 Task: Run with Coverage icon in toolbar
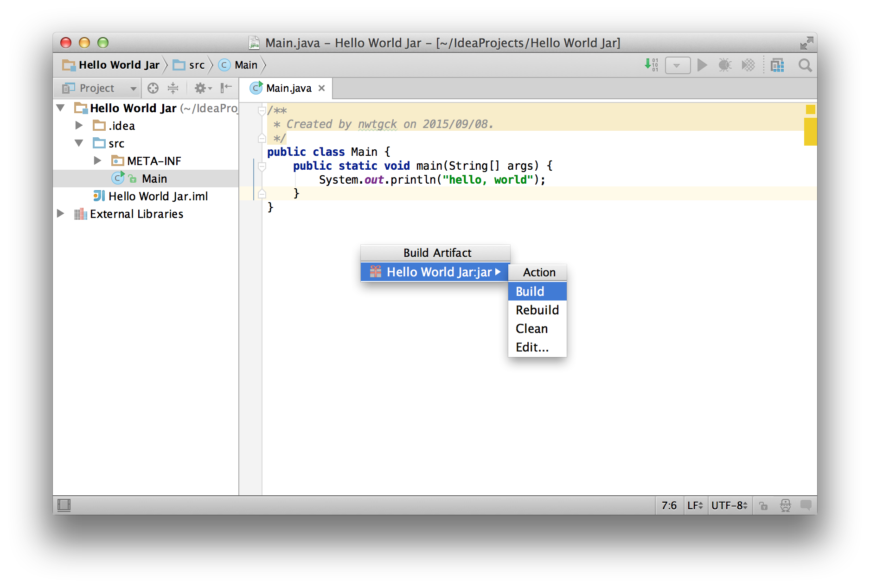pyautogui.click(x=748, y=65)
